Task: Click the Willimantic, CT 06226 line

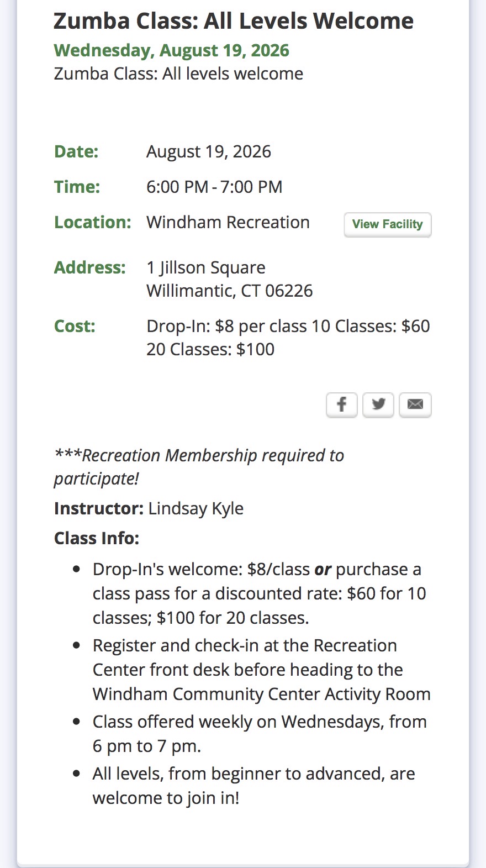Action: (230, 291)
